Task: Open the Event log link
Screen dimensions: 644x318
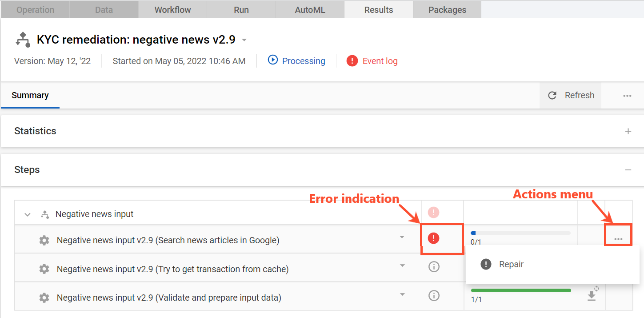Action: 372,61
